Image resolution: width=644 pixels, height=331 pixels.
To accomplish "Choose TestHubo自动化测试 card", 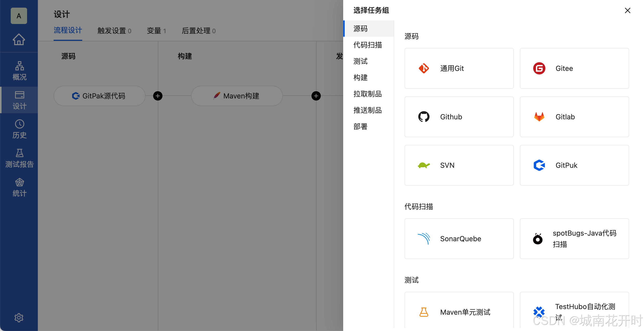I will [x=574, y=310].
